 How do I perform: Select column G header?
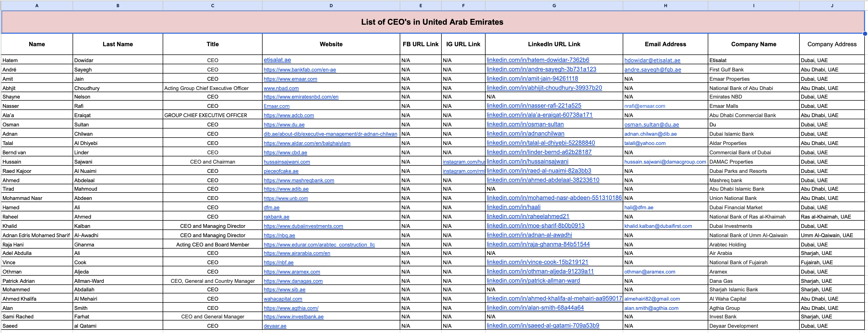(554, 5)
